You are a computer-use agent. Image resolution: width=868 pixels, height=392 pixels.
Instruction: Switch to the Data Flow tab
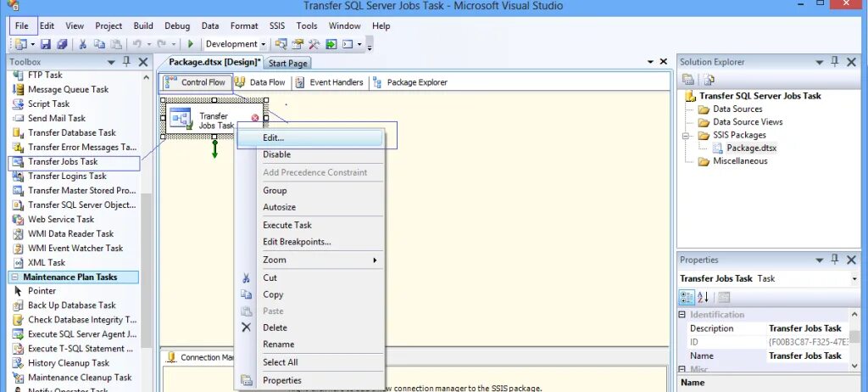260,82
